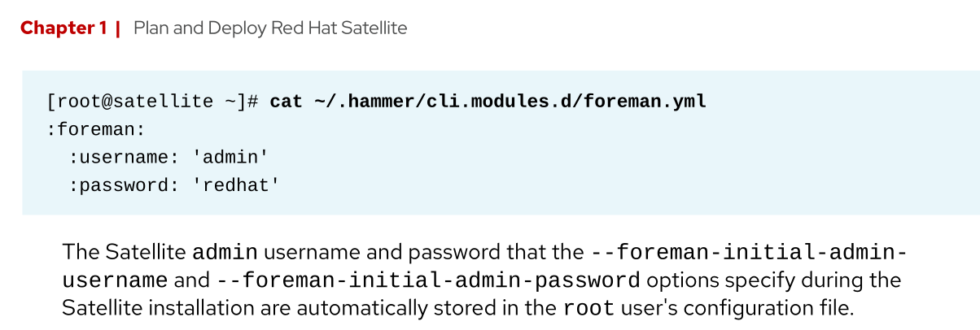Image resolution: width=980 pixels, height=330 pixels.
Task: Click the 'admin' value in code block
Action: [x=230, y=158]
